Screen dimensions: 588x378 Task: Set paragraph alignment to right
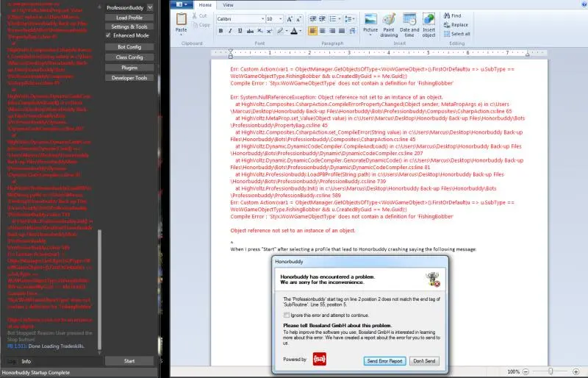click(332, 31)
